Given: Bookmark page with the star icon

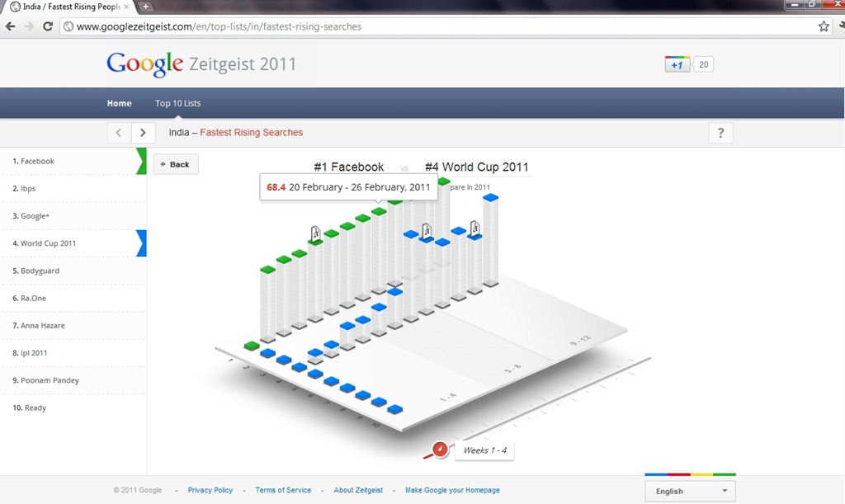Looking at the screenshot, I should [824, 26].
